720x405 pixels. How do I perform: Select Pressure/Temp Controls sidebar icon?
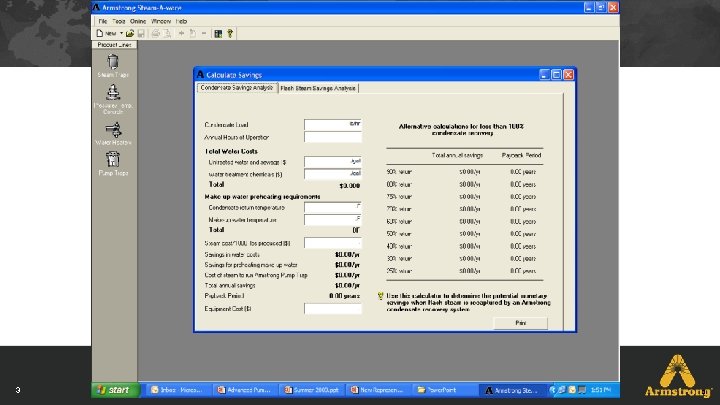(113, 99)
